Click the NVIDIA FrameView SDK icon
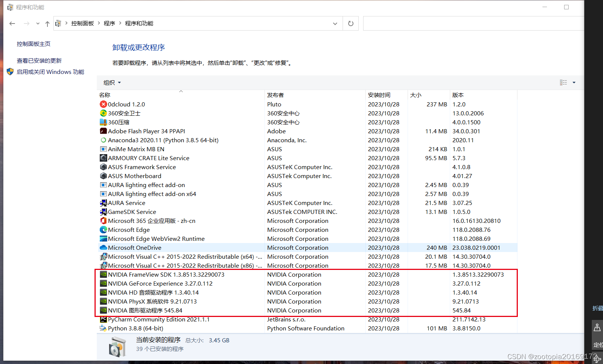The image size is (603, 364). [x=103, y=274]
